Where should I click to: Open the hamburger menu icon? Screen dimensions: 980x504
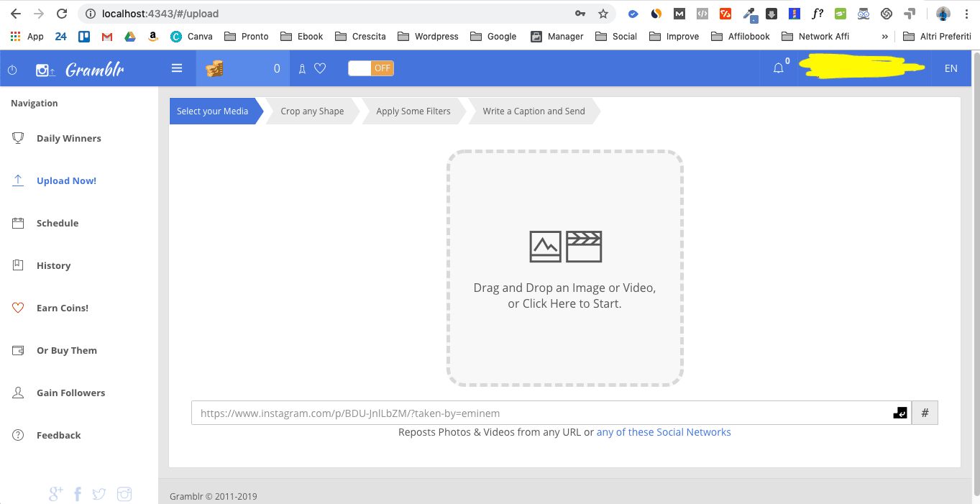click(x=177, y=68)
